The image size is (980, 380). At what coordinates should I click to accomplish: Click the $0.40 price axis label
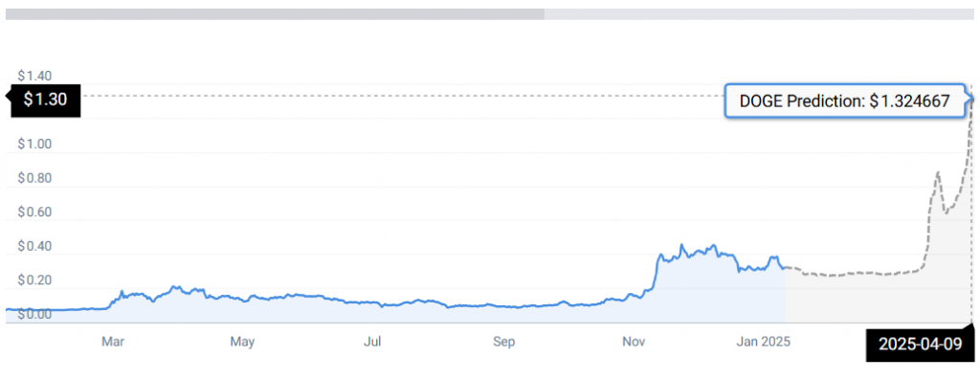(x=33, y=247)
